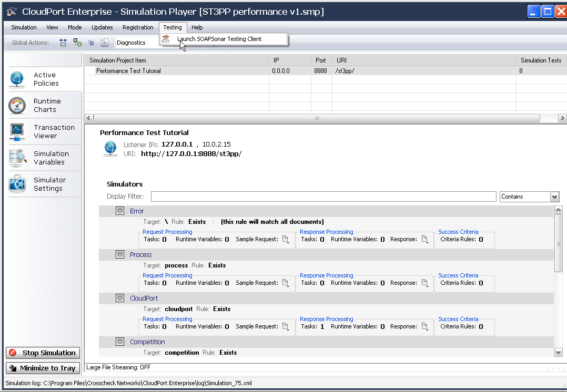Click the CloudPort app icon in title bar
The width and height of the screenshot is (567, 392).
[12, 12]
